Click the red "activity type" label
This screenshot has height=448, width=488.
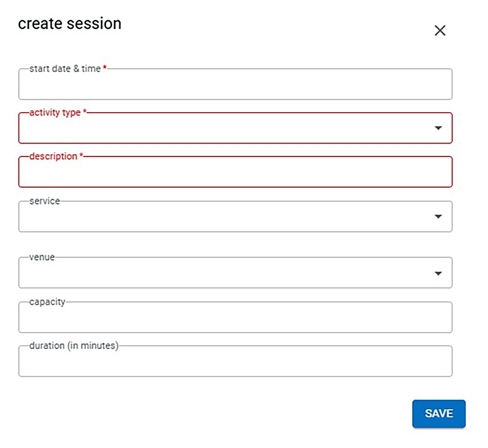coord(55,113)
